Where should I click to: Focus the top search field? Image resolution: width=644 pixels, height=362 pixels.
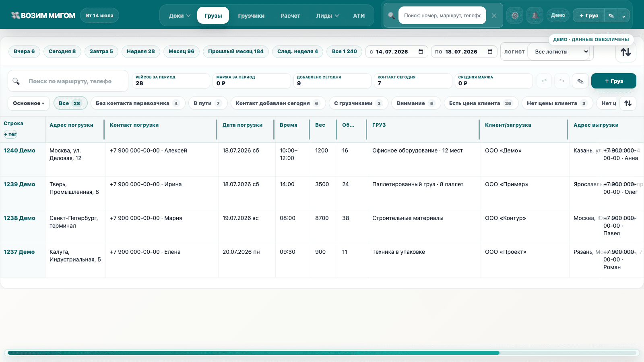[x=442, y=16]
